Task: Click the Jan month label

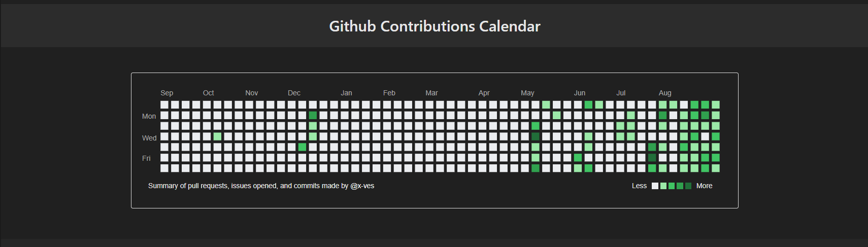Action: click(x=347, y=93)
